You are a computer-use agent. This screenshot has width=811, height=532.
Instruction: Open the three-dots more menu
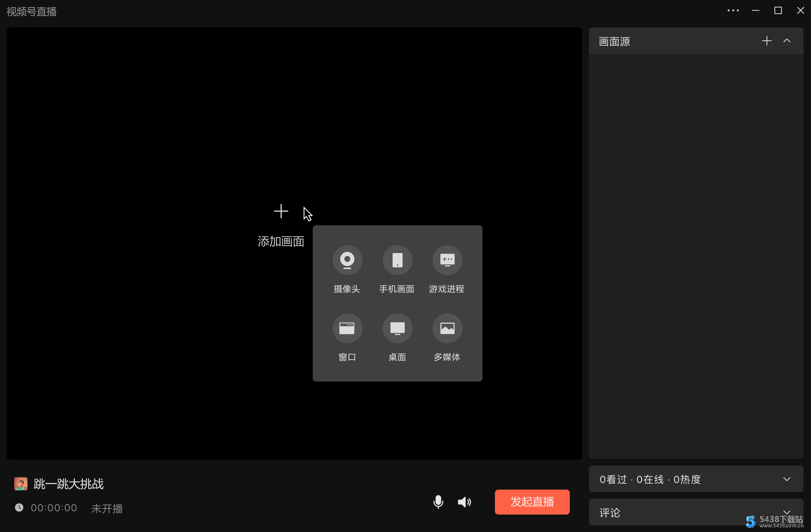tap(733, 11)
